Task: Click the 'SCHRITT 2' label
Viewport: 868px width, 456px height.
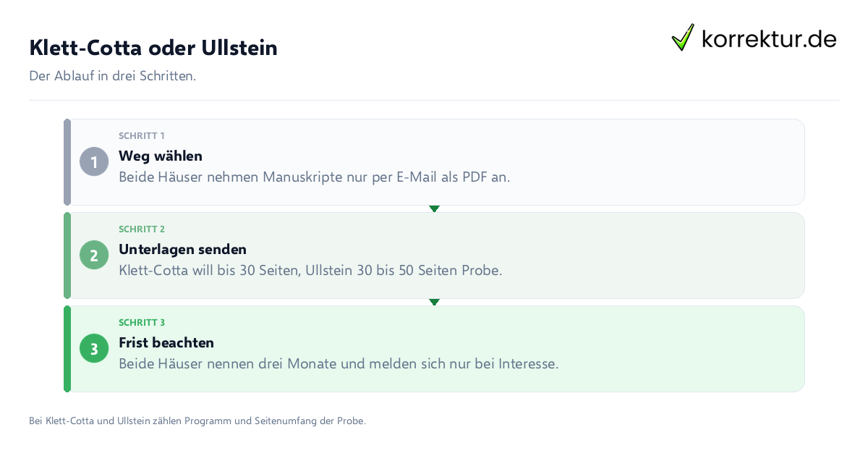Action: 142,229
